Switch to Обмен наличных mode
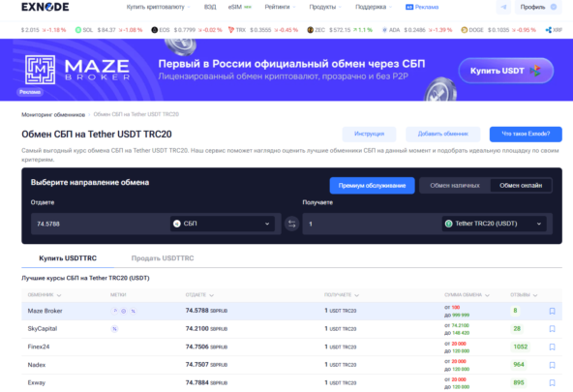This screenshot has width=573, height=392. coord(455,186)
